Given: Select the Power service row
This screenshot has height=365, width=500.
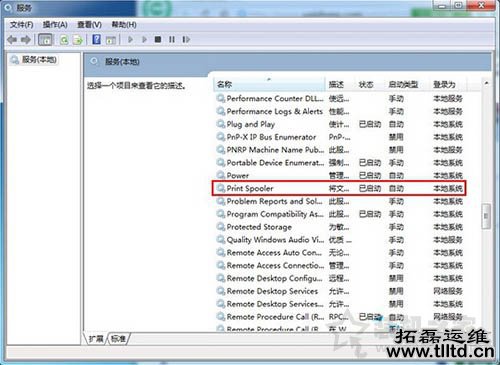Looking at the screenshot, I should tap(339, 175).
